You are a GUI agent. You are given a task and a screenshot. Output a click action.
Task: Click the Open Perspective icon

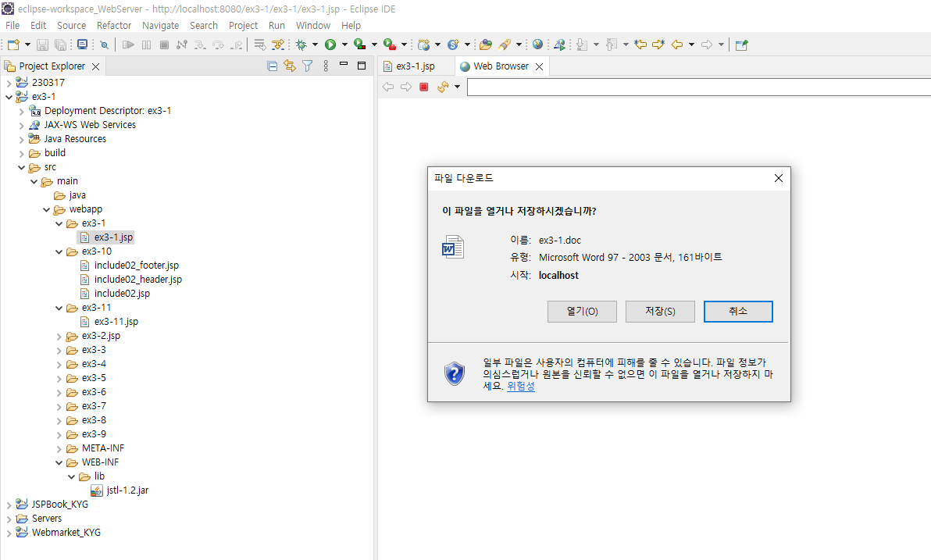(741, 45)
